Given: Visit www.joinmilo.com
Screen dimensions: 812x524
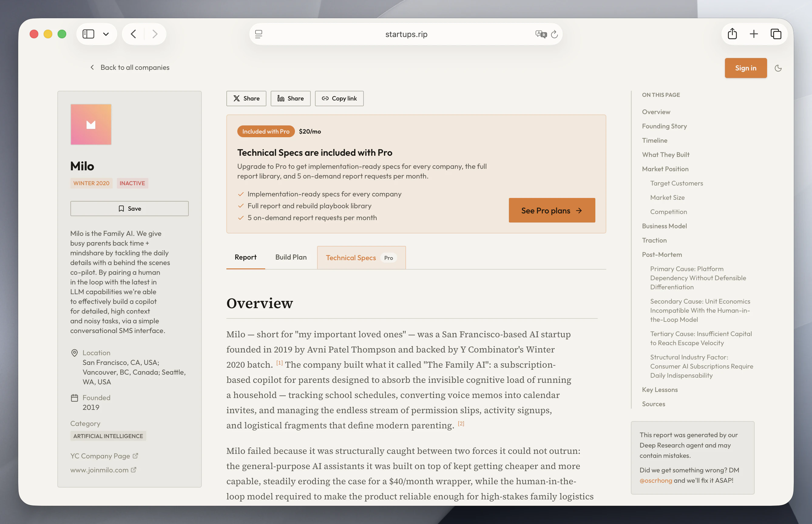Looking at the screenshot, I should coord(100,470).
